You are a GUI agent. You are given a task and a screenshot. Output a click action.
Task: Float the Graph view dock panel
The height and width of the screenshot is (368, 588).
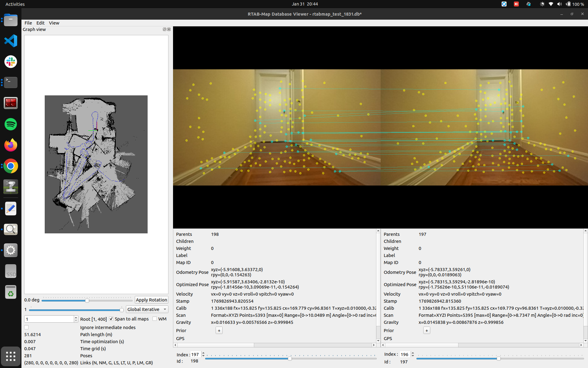point(164,29)
